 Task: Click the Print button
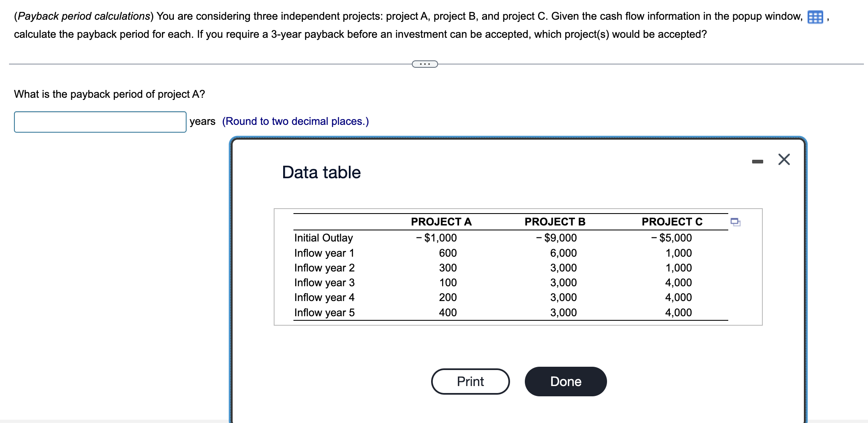click(x=470, y=381)
